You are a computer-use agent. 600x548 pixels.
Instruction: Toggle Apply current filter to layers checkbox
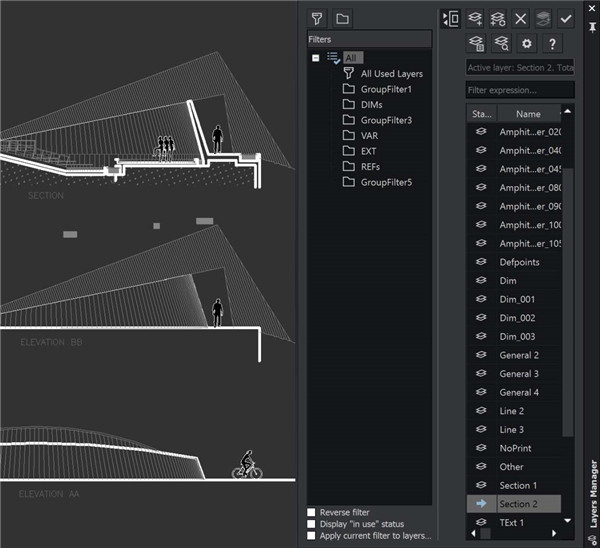(312, 536)
